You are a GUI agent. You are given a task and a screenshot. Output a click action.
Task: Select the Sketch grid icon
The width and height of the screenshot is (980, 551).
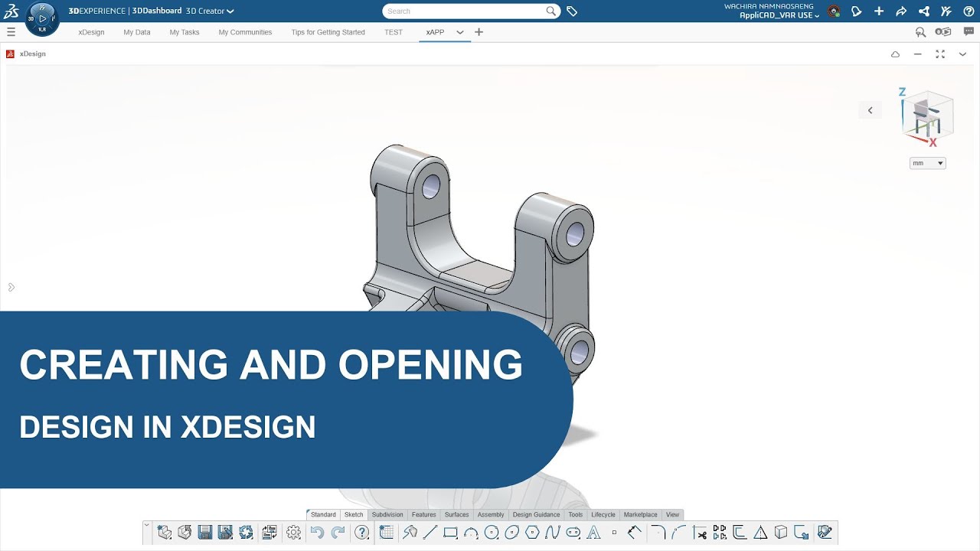point(387,533)
